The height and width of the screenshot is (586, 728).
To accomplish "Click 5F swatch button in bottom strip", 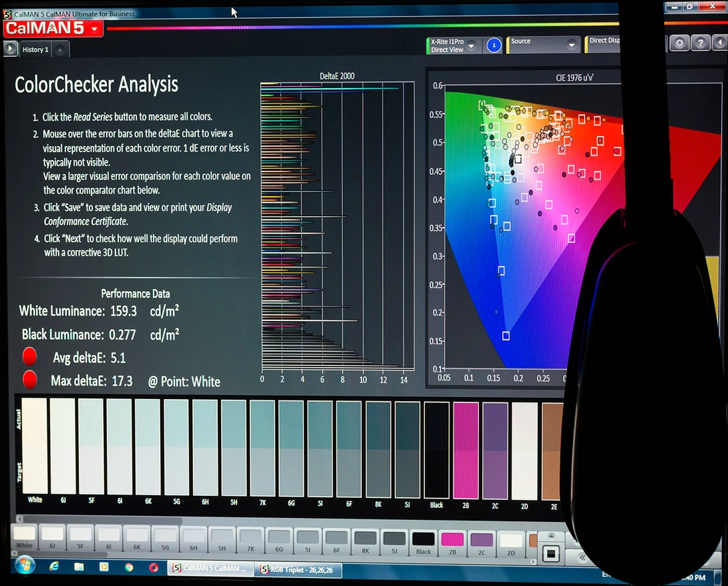I will coord(81,538).
